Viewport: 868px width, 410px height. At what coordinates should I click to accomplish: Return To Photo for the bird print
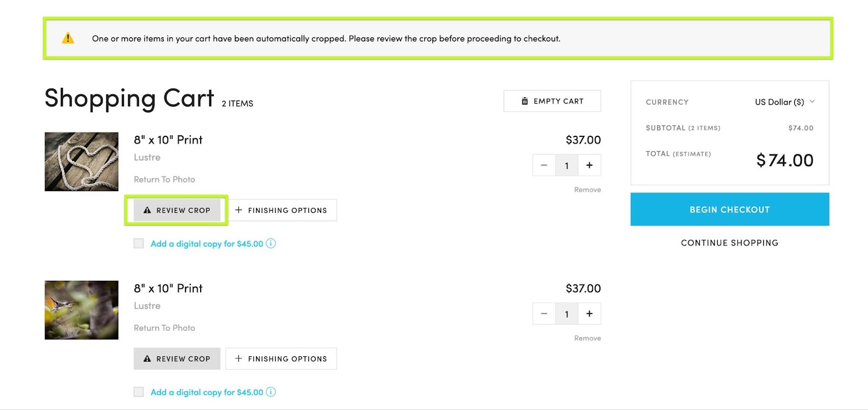(164, 327)
